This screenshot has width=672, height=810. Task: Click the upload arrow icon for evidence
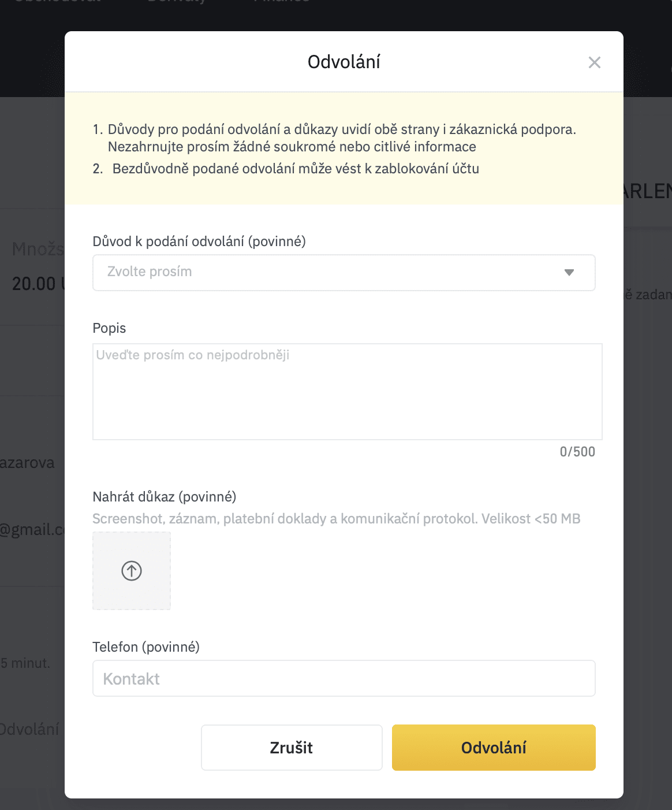pyautogui.click(x=132, y=571)
